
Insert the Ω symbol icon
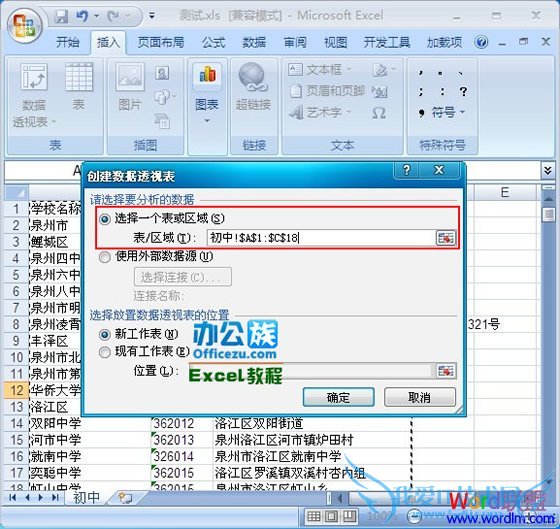[x=379, y=113]
